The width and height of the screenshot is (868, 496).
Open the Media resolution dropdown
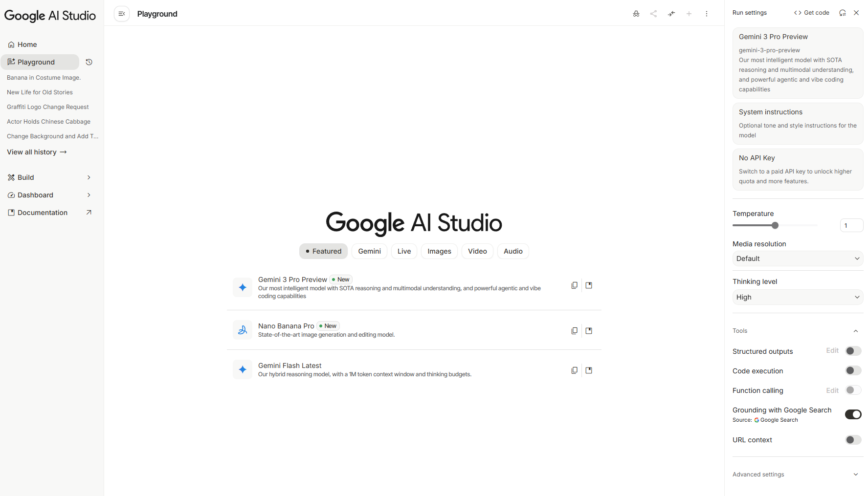tap(798, 259)
